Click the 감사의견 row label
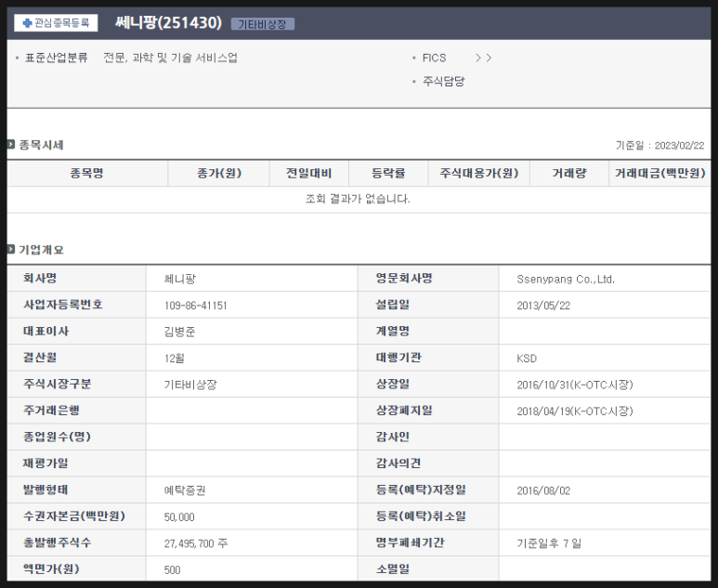 (398, 464)
